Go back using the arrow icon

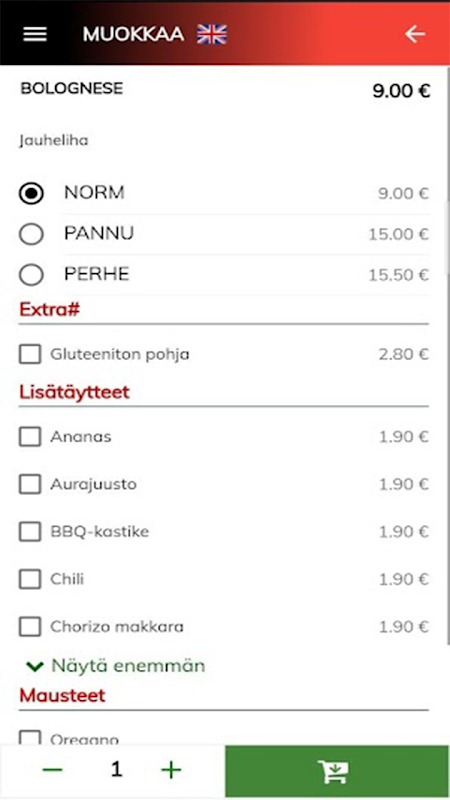415,34
